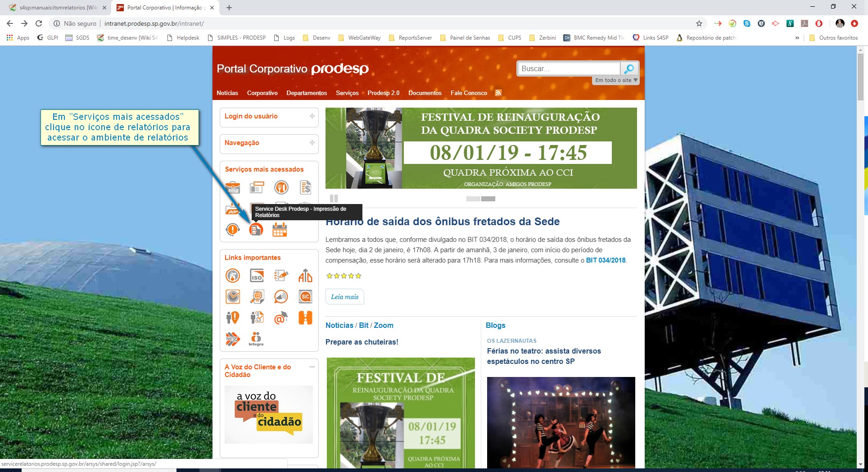Click the red stop-hand adblock extension

click(x=819, y=23)
